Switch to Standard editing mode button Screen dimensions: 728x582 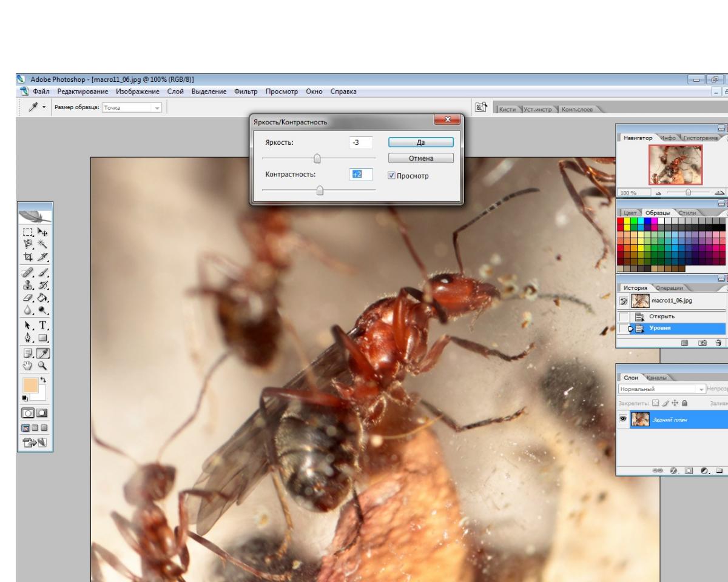click(27, 413)
